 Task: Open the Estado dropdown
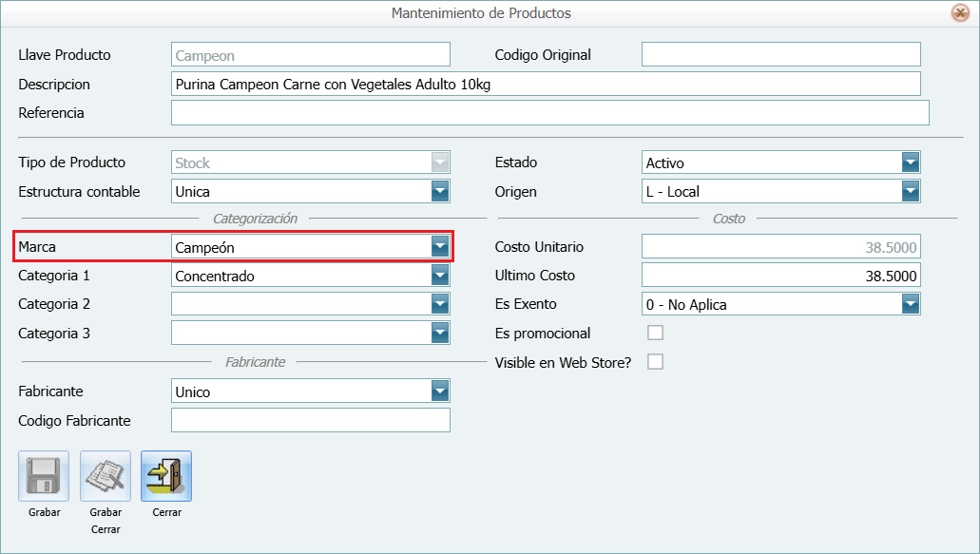tap(911, 162)
